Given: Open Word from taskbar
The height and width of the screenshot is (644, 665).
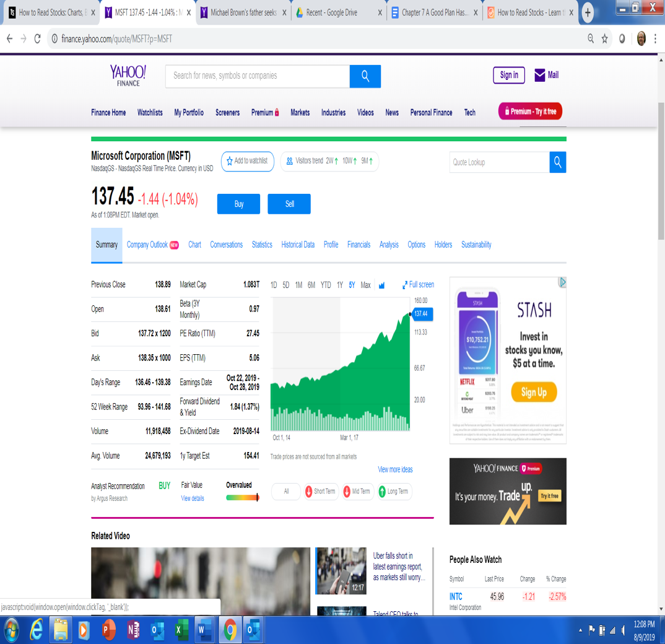Looking at the screenshot, I should [x=206, y=630].
